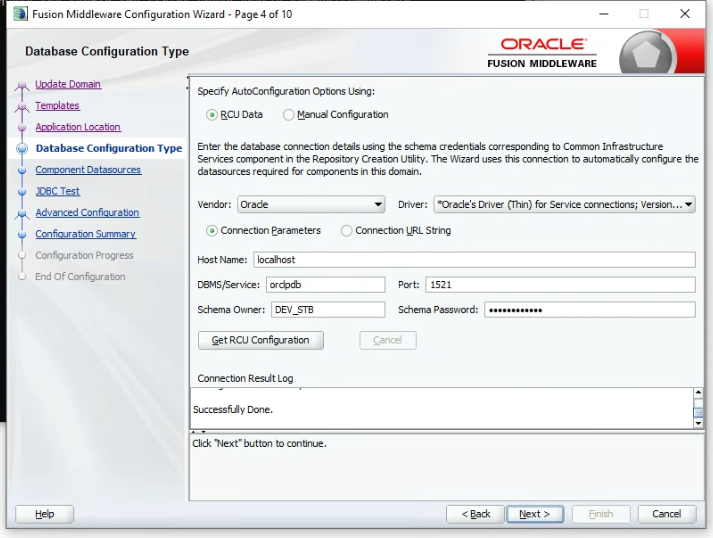Open the Advanced Configuration step
The width and height of the screenshot is (713, 538).
(x=87, y=212)
